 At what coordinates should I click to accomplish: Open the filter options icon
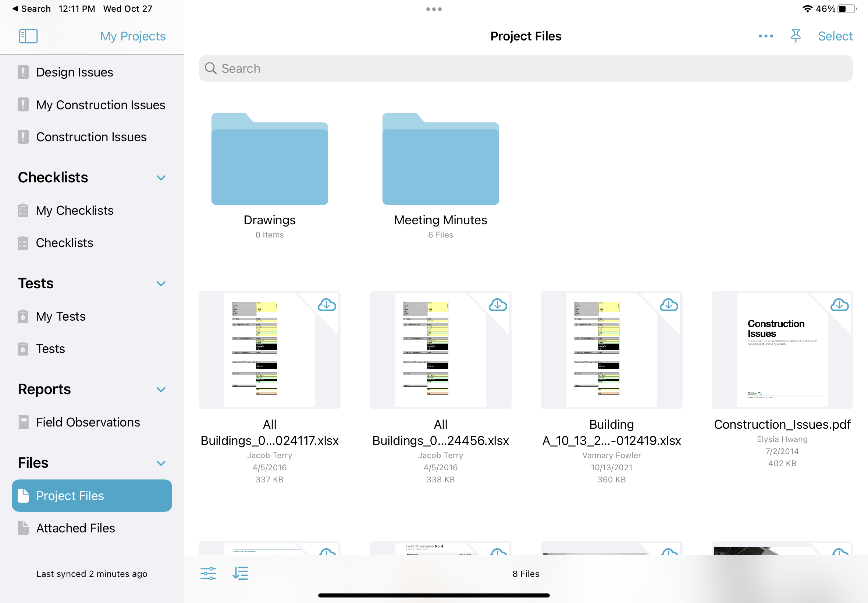[208, 573]
